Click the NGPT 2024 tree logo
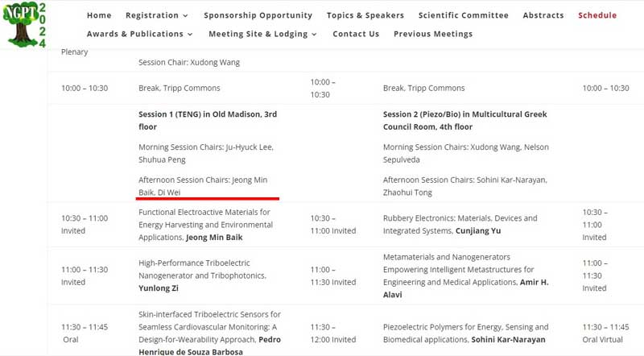The image size is (644, 356). click(24, 24)
